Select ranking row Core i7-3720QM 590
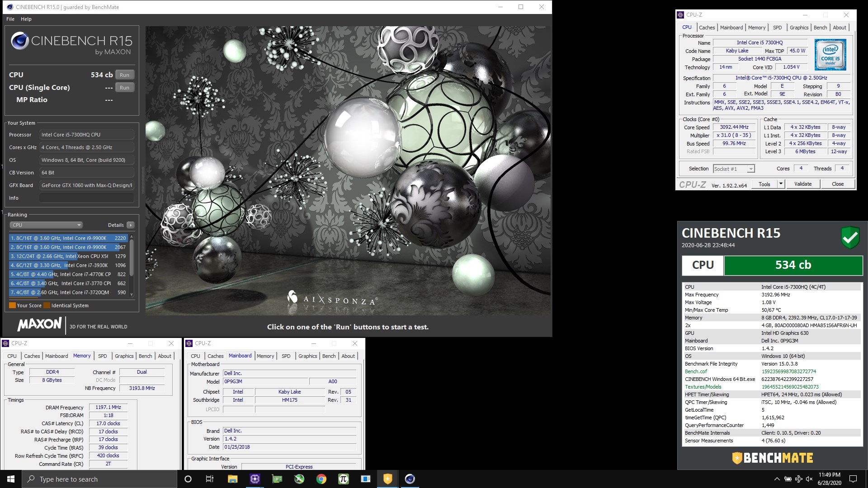This screenshot has width=868, height=488. point(68,292)
